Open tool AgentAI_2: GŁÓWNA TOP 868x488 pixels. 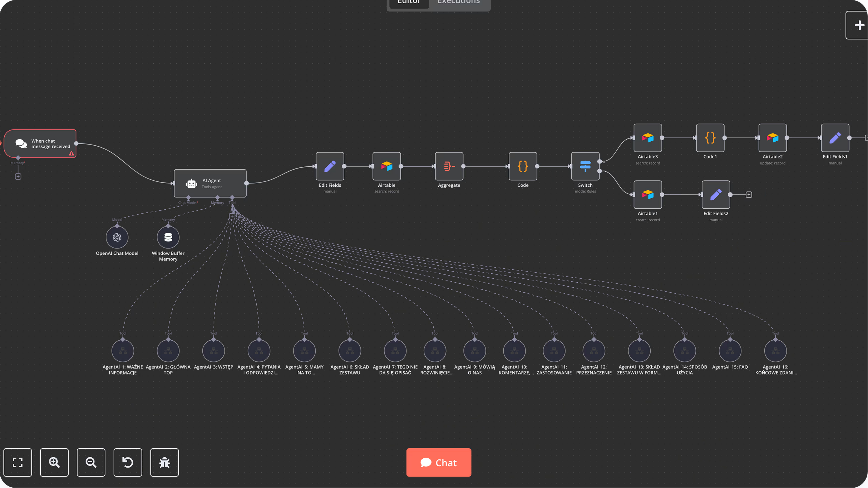(168, 351)
